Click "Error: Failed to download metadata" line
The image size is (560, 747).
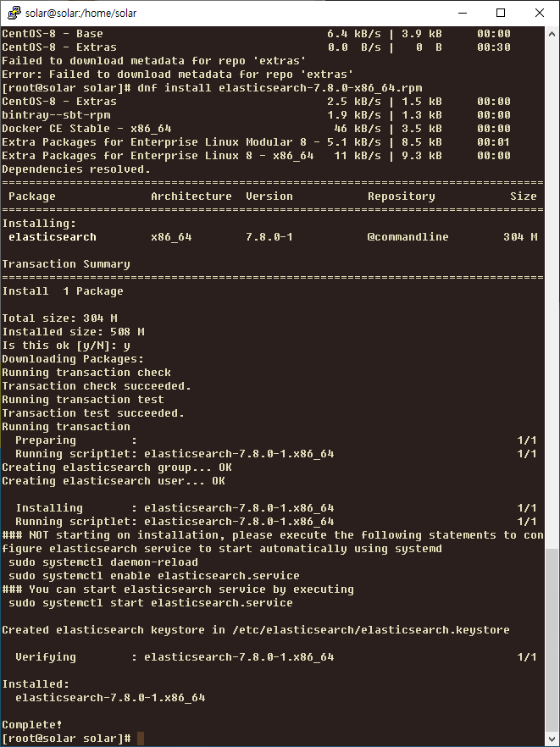click(x=177, y=75)
